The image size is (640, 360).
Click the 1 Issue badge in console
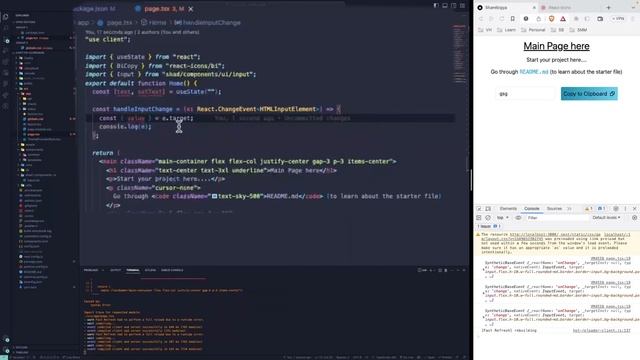(489, 226)
